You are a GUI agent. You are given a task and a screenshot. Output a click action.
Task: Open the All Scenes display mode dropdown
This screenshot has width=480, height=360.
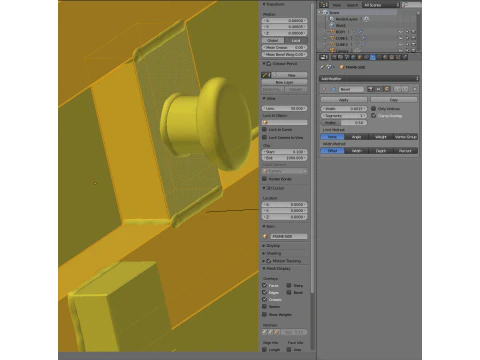[381, 5]
